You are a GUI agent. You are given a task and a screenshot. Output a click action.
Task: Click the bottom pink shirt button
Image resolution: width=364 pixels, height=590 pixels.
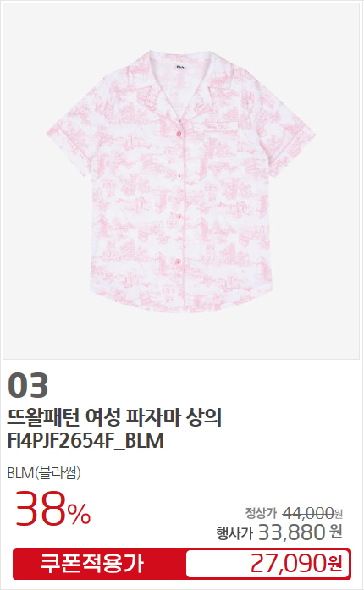[179, 261]
